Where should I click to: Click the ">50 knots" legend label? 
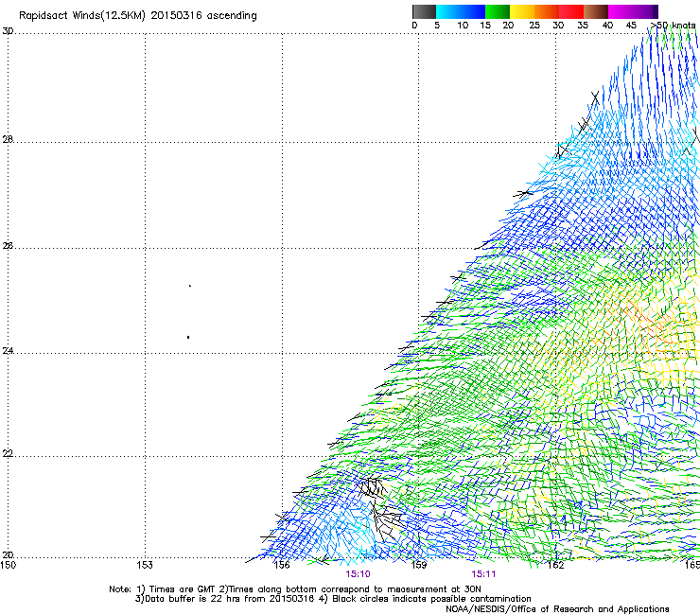pyautogui.click(x=674, y=26)
